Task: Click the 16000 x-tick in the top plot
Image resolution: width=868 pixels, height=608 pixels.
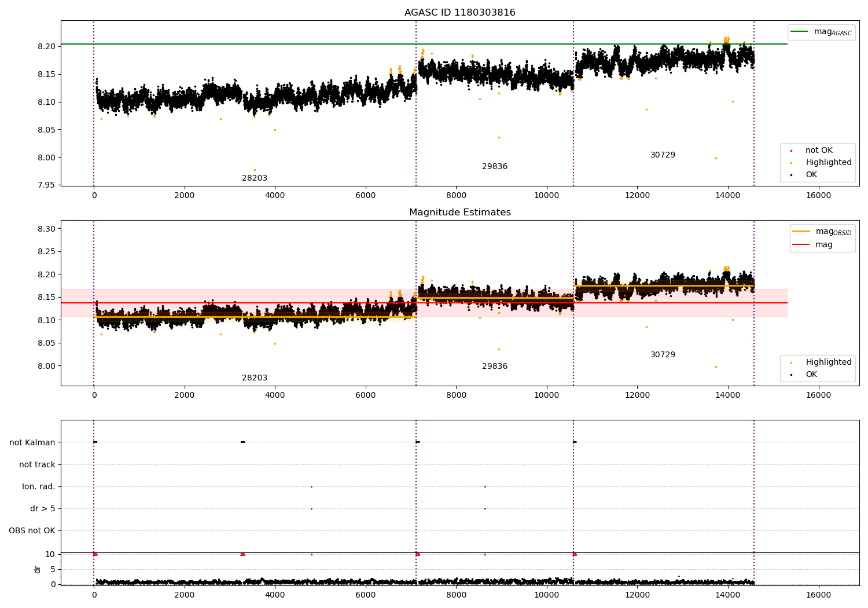Action: (818, 196)
